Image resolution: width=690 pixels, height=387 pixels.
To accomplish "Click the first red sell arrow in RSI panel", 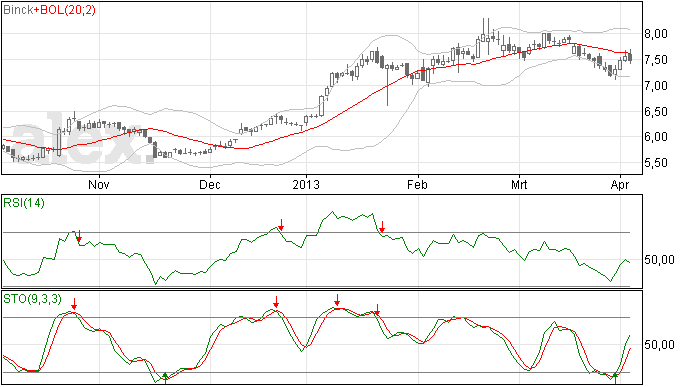I will [x=79, y=236].
